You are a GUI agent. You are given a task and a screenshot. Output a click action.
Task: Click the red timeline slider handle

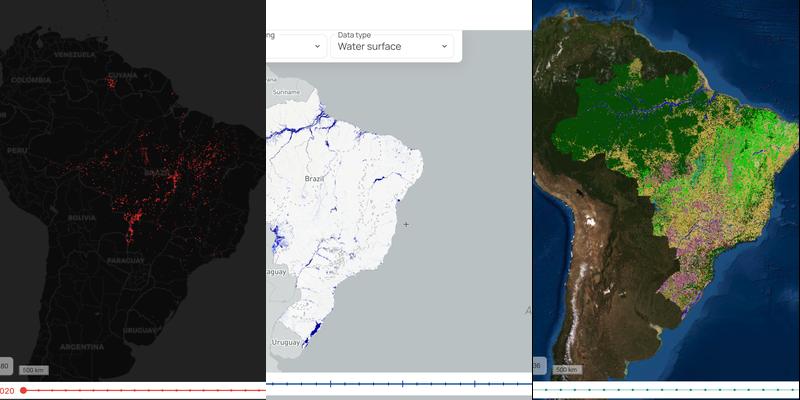click(x=23, y=390)
